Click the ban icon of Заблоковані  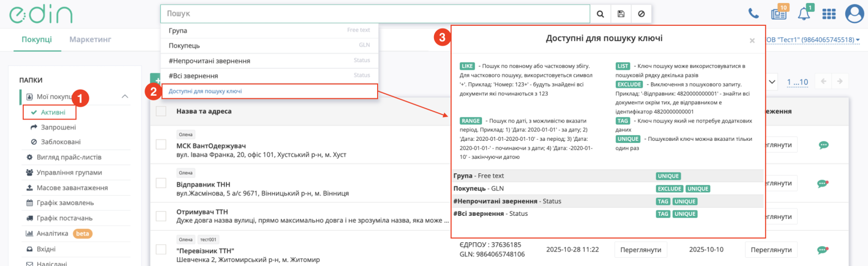pyautogui.click(x=34, y=142)
